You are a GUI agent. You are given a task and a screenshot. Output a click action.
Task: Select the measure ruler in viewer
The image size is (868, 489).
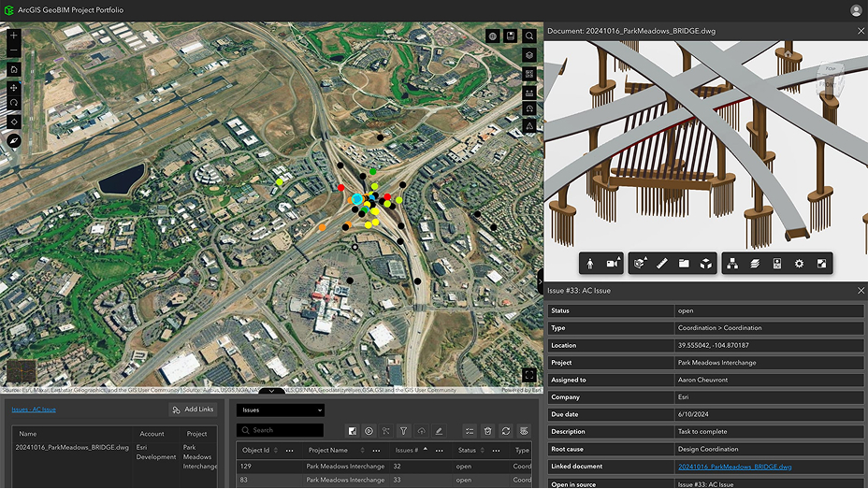tap(662, 264)
